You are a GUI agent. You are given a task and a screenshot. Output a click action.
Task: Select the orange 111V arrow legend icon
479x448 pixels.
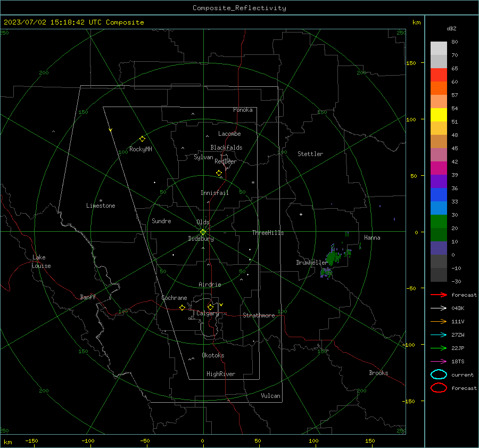pos(439,321)
